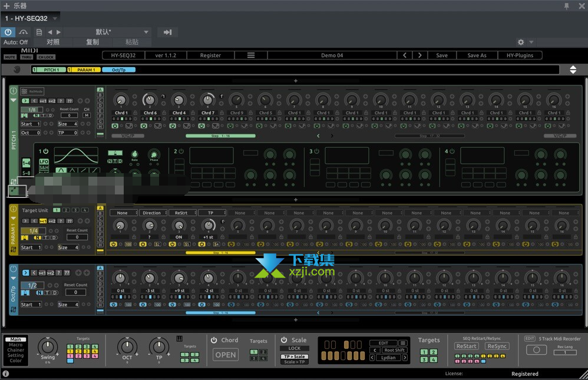The height and width of the screenshot is (380, 588).
Task: Toggle the Oct/Tp track power button
Action: point(13,269)
